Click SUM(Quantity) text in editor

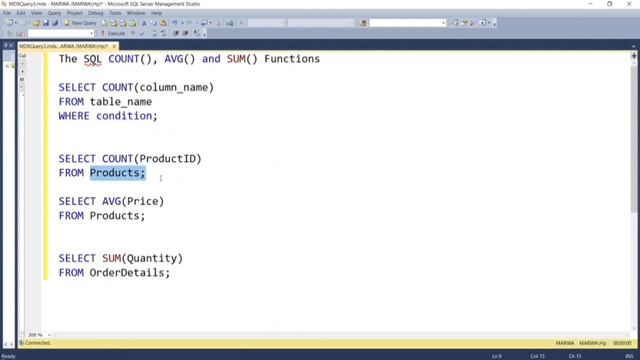point(142,258)
